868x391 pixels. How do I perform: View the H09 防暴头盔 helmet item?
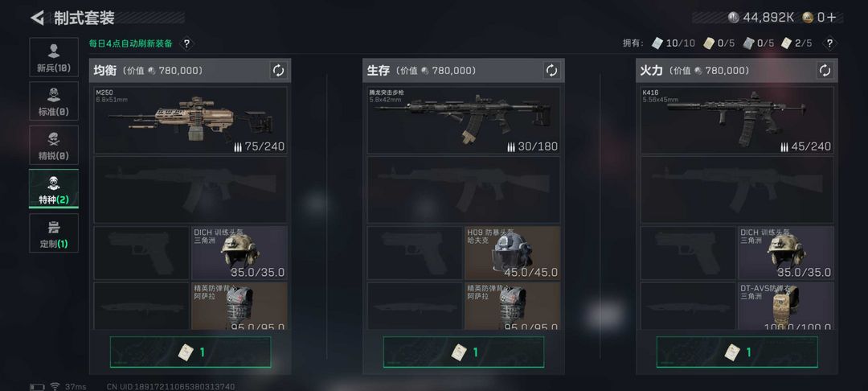click(512, 253)
